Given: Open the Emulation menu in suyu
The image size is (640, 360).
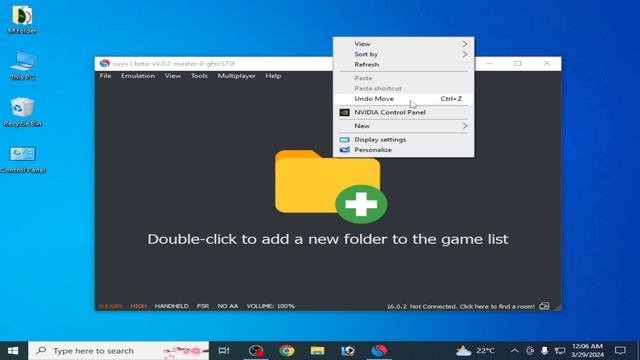Looking at the screenshot, I should coord(138,76).
